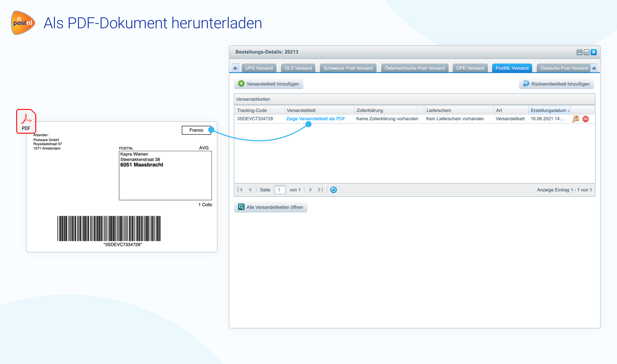Viewport: 617px width, 364px height.
Task: Go to last page of labels
Action: pos(320,190)
